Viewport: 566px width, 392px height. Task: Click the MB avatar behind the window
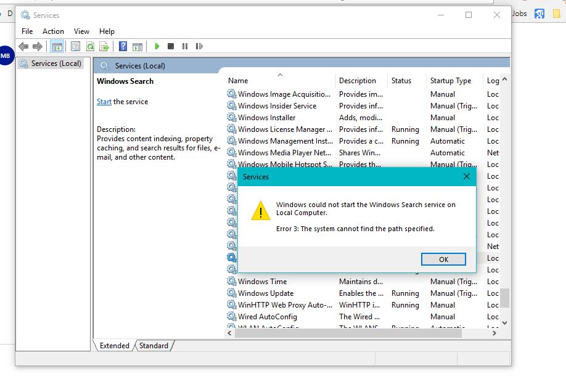(6, 55)
